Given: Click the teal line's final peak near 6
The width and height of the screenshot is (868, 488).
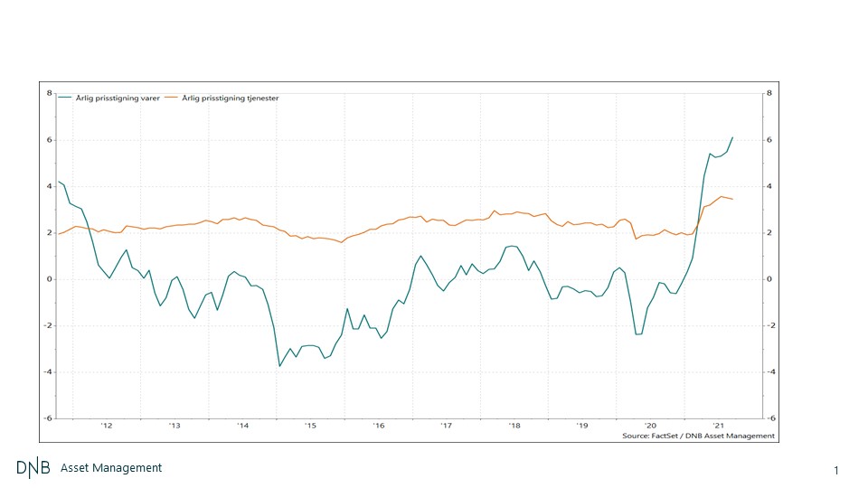Looking at the screenshot, I should (x=732, y=137).
